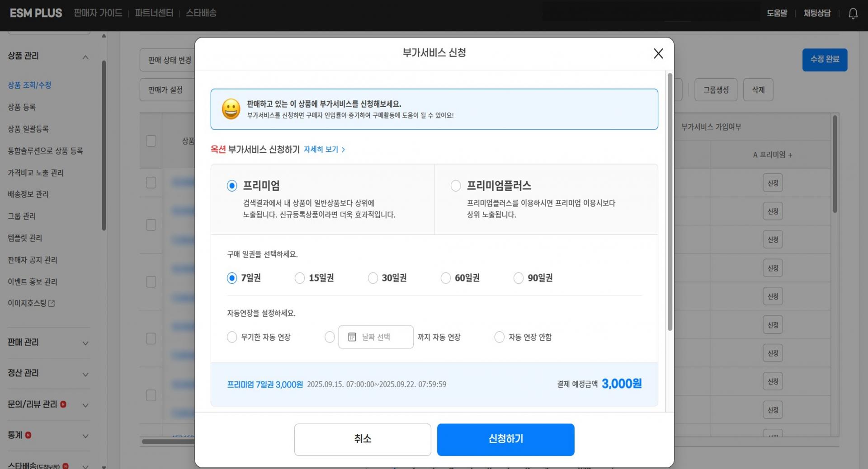Open 채팅상담 in top bar
Screen dimensions: 868x469
tap(817, 13)
